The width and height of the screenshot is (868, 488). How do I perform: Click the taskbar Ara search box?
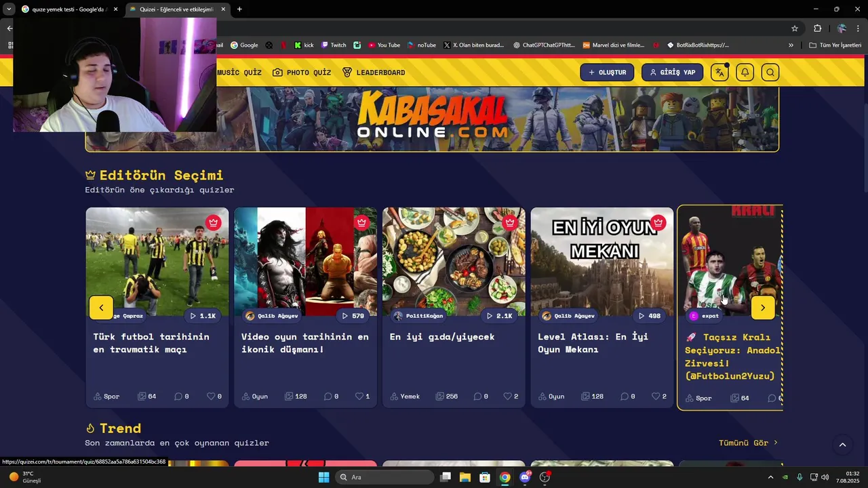point(385,477)
